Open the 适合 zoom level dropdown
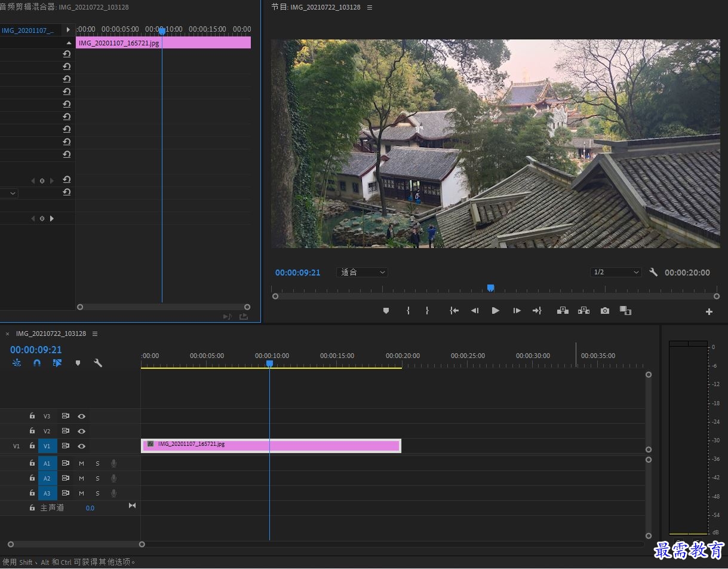Viewport: 728px width, 569px height. (x=362, y=272)
